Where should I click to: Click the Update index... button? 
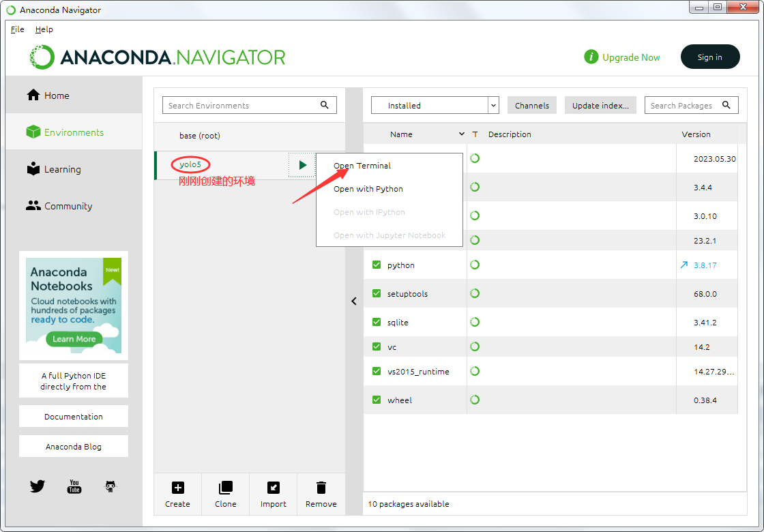(600, 105)
